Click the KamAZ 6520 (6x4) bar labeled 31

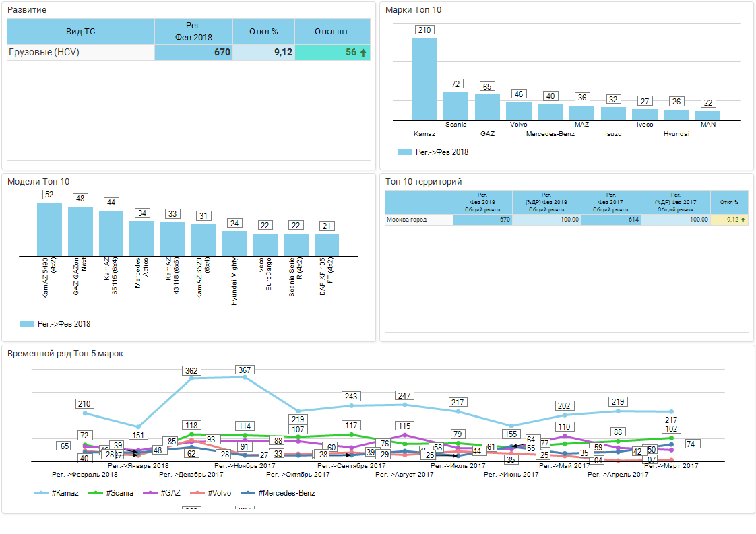(x=203, y=240)
